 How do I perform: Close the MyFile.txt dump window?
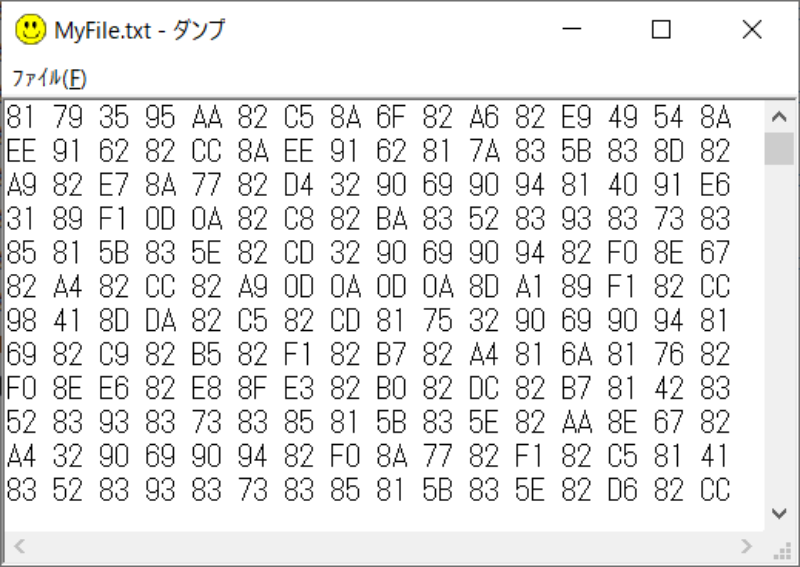pyautogui.click(x=752, y=30)
